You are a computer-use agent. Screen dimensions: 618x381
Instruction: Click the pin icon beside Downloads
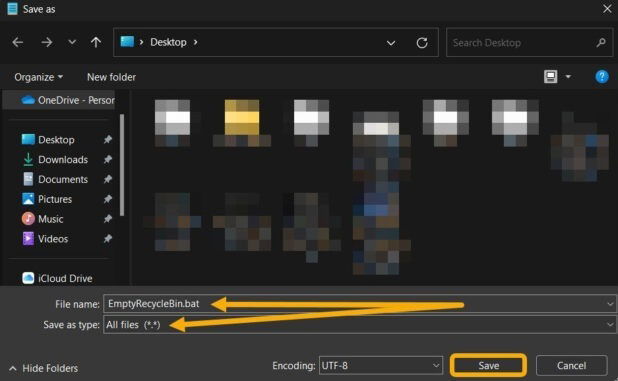(108, 159)
